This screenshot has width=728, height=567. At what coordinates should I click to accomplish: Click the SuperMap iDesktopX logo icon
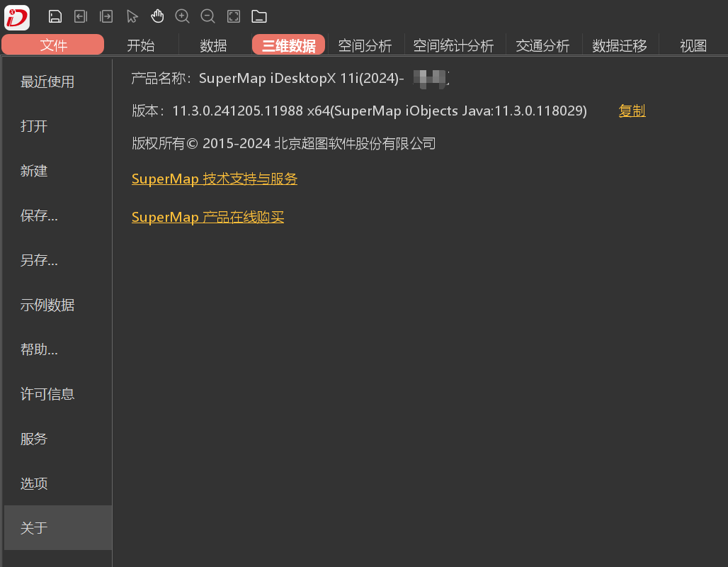pos(17,17)
